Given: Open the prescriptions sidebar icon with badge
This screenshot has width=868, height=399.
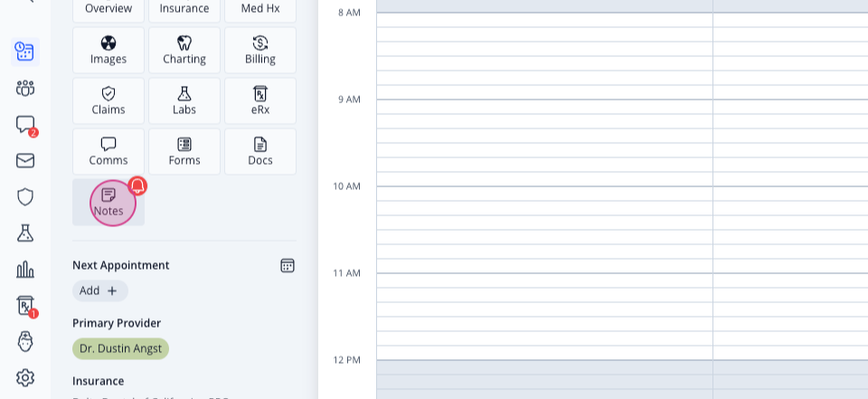Looking at the screenshot, I should coord(25,307).
